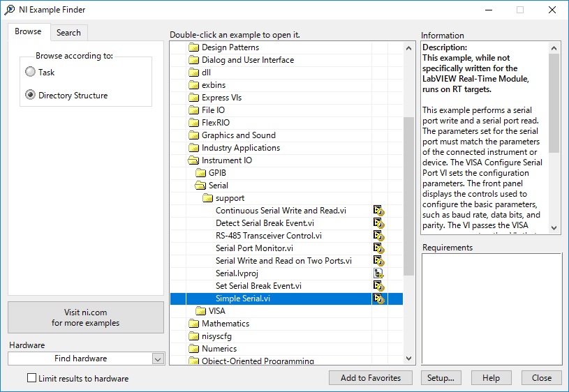Screen dimensions: 569x392
Task: Click the description scroll up arrow
Action: pos(554,48)
